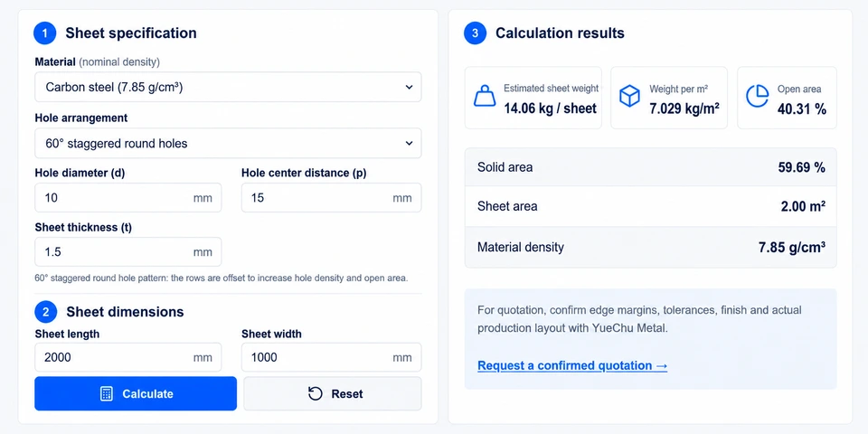Open the Hole arrangement dropdown
The image size is (868, 434).
click(228, 144)
